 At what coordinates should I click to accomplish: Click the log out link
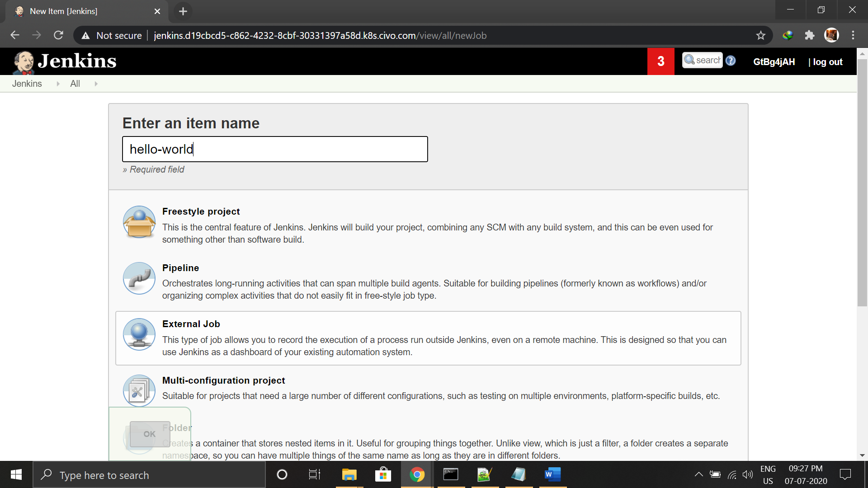click(x=827, y=62)
